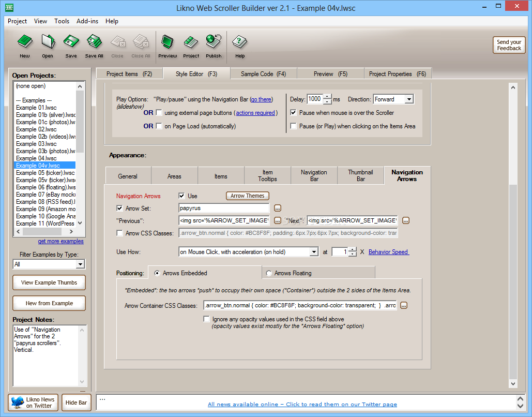Open the Behavior Speed link
Viewport: 532px width, 417px height.
389,252
